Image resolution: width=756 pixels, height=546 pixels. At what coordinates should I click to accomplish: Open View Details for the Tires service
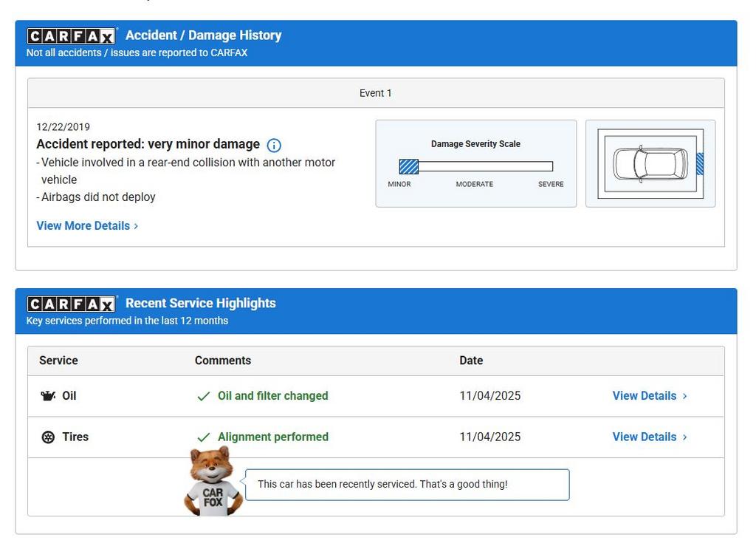[x=644, y=437]
